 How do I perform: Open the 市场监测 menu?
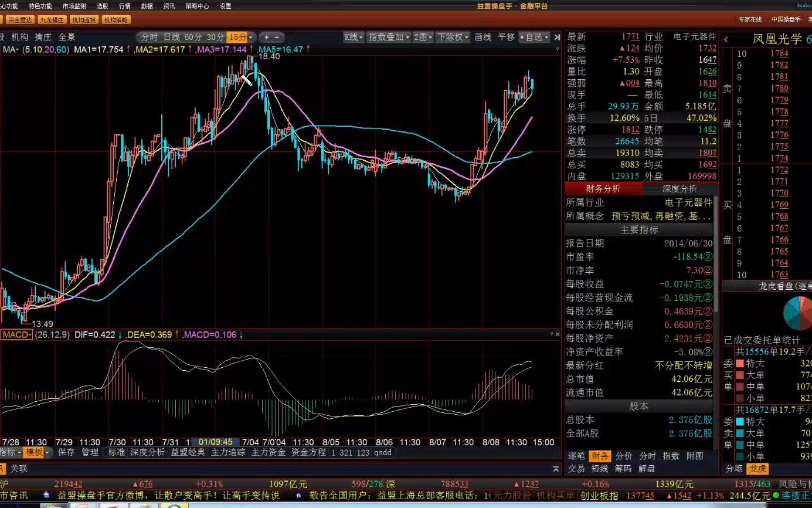pyautogui.click(x=74, y=6)
